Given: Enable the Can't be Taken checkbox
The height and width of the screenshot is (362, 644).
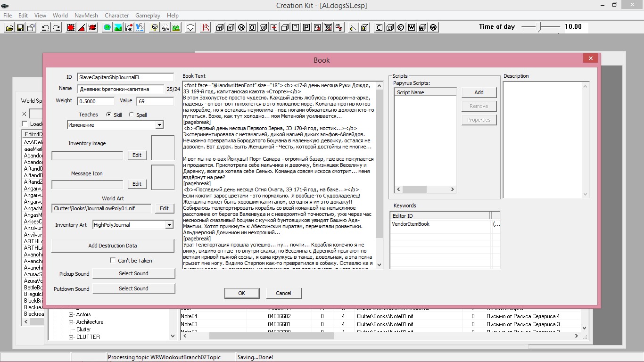Looking at the screenshot, I should (113, 260).
